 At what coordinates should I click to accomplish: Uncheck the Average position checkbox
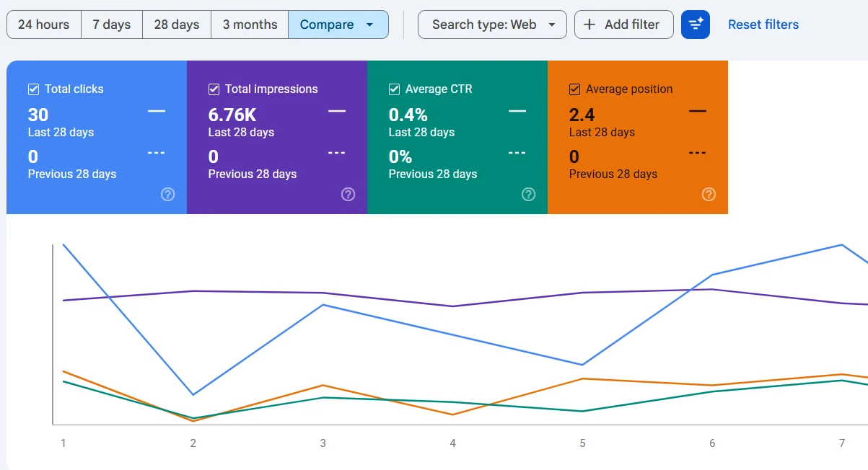pos(574,89)
